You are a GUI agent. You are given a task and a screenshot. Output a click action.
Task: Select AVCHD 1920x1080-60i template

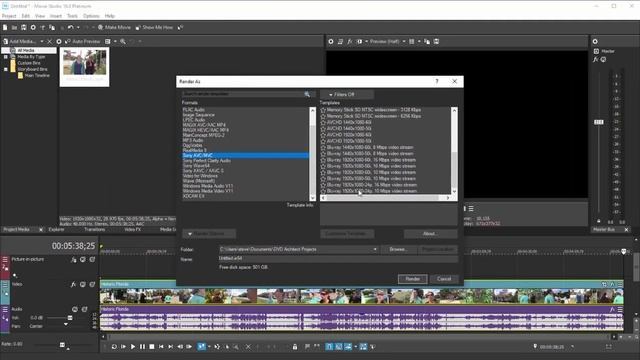point(349,135)
